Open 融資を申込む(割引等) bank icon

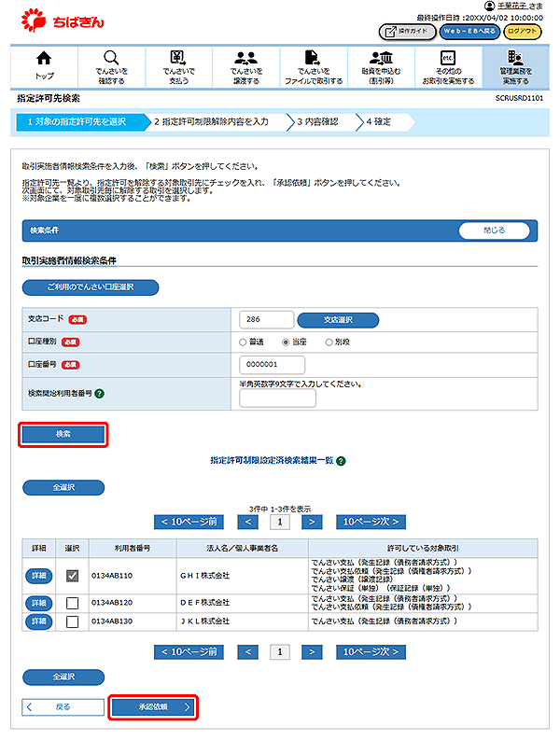pyautogui.click(x=381, y=58)
